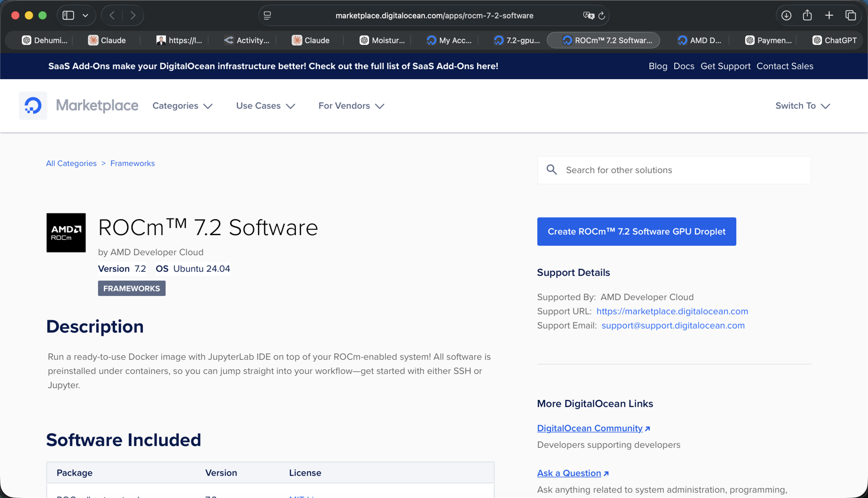Switch to the ChatGPT tab
Screen dimensions: 868x498
(x=834, y=40)
